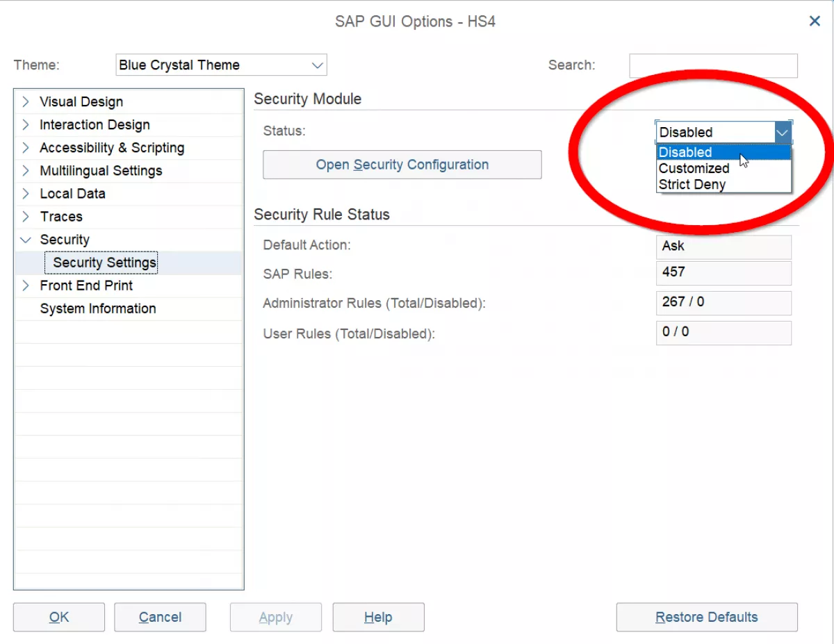Open System Information page
The image size is (834, 644).
[98, 308]
